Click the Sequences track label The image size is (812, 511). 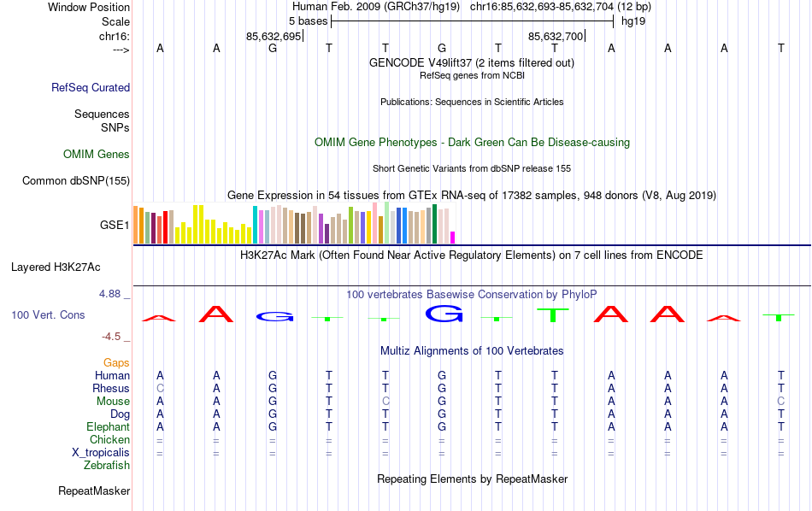click(x=102, y=114)
